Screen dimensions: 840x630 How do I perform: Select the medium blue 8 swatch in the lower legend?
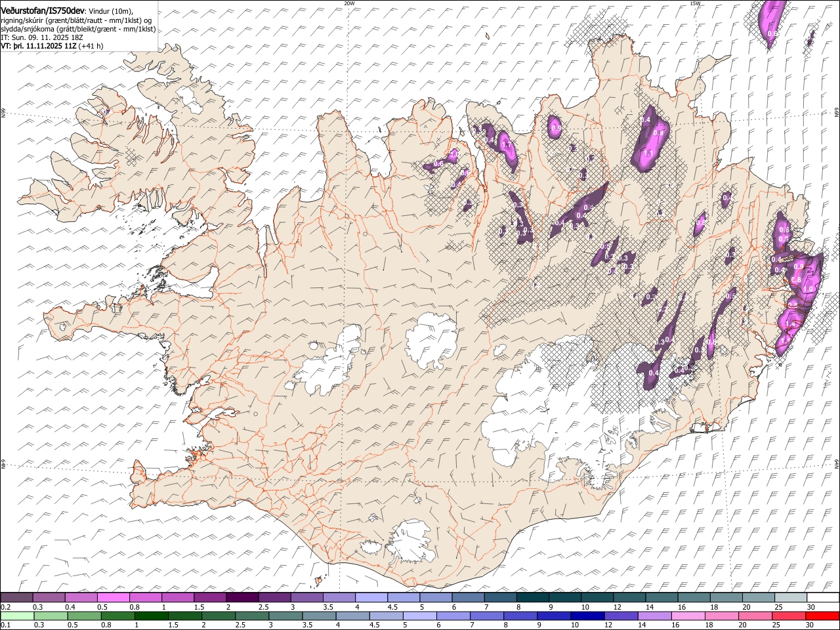click(520, 616)
